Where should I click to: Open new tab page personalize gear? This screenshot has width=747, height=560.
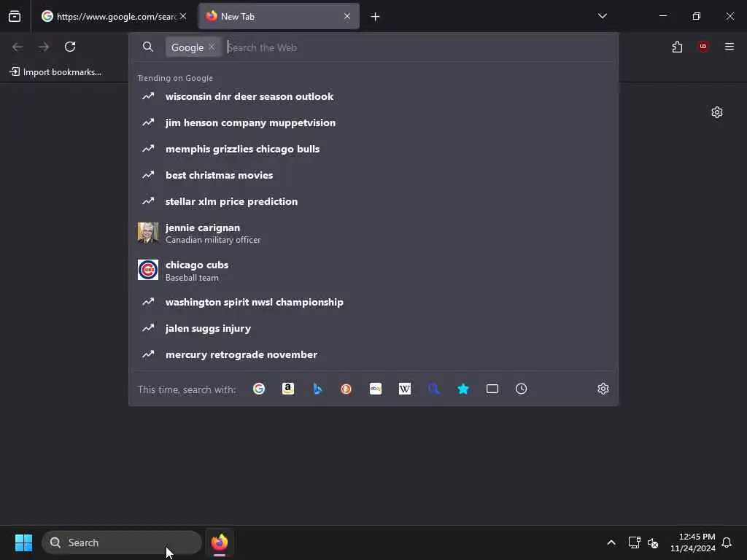pos(717,112)
